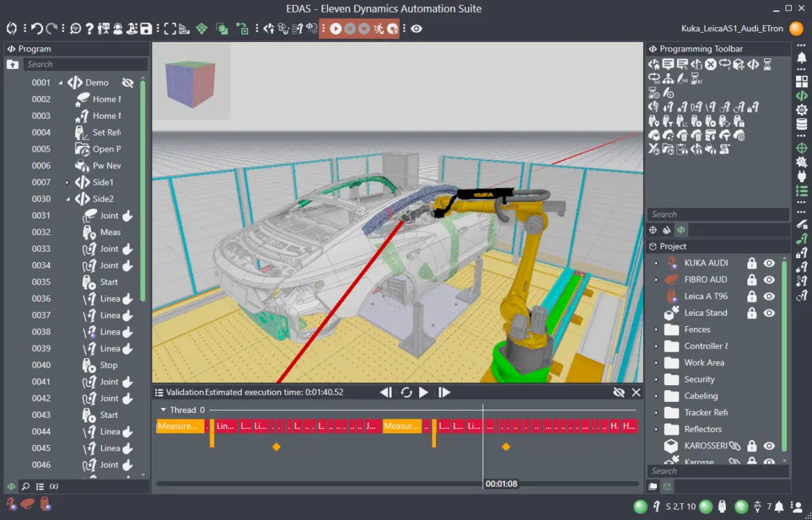The width and height of the screenshot is (812, 520).
Task: Close the Validation panel
Action: (x=636, y=392)
